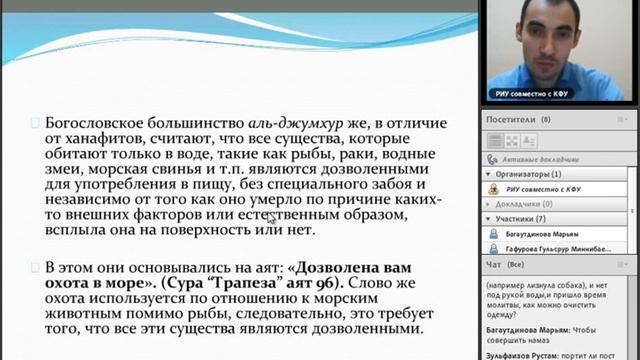This screenshot has width=640, height=360.
Task: Open the Чат pod options menu
Action: (622, 264)
